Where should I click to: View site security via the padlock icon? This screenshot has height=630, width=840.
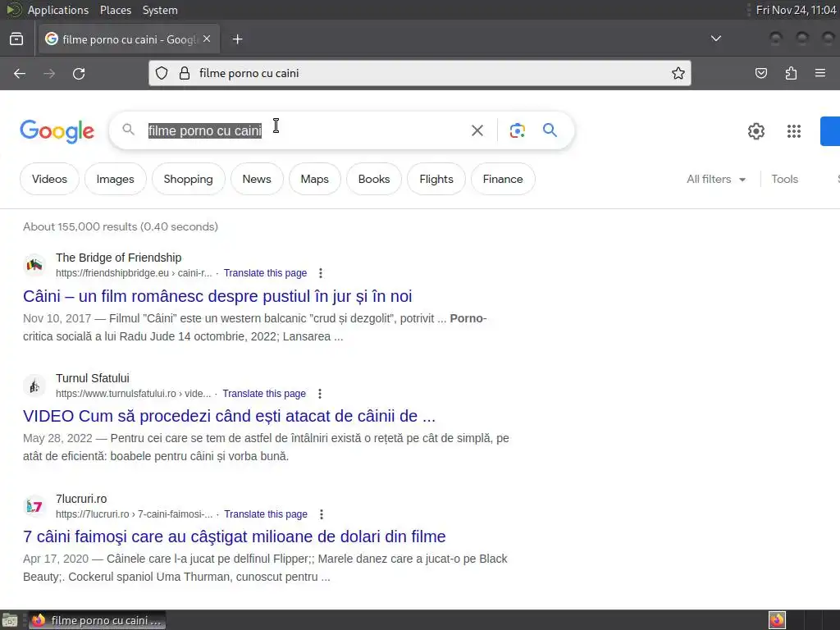coord(185,73)
